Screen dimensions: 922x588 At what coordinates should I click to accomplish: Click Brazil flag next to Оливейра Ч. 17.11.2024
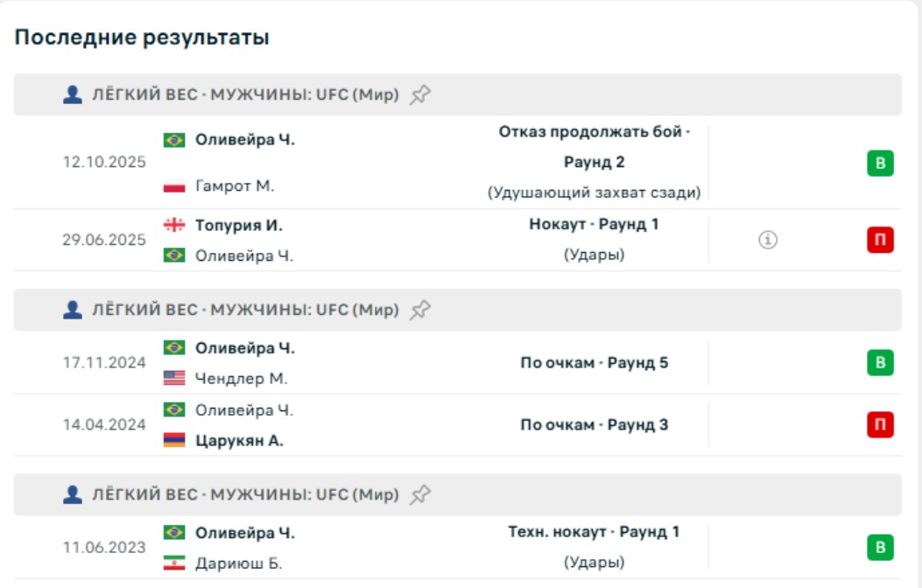click(x=174, y=347)
